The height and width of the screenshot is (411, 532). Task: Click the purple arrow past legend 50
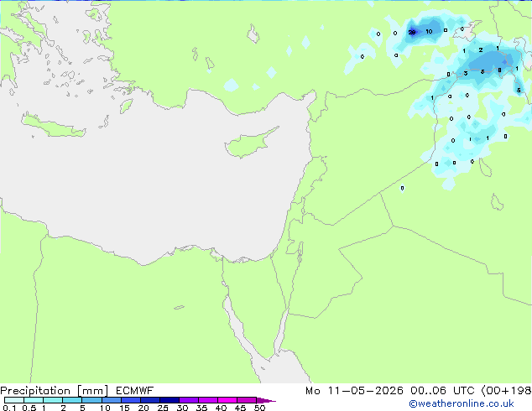click(266, 400)
